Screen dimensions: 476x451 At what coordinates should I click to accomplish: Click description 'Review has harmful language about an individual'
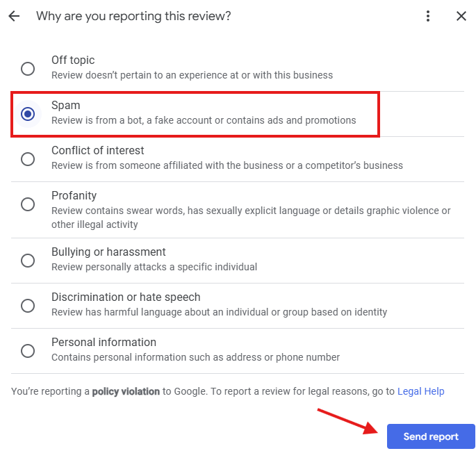click(x=219, y=312)
